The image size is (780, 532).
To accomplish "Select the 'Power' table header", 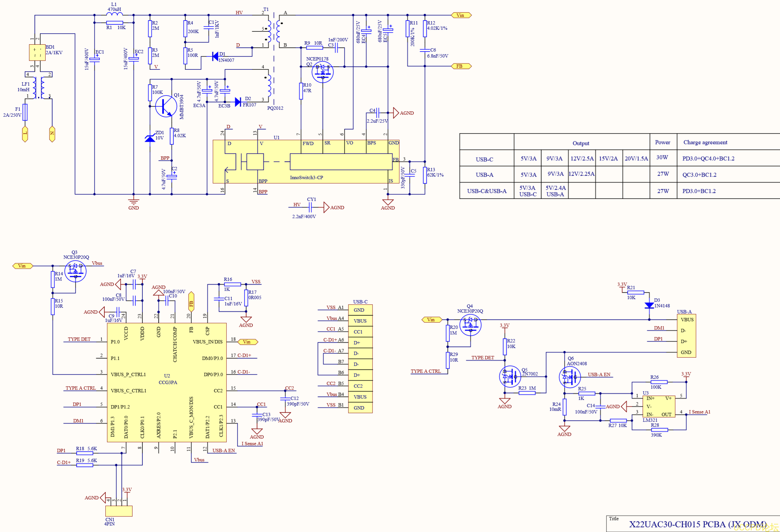I will click(x=662, y=142).
